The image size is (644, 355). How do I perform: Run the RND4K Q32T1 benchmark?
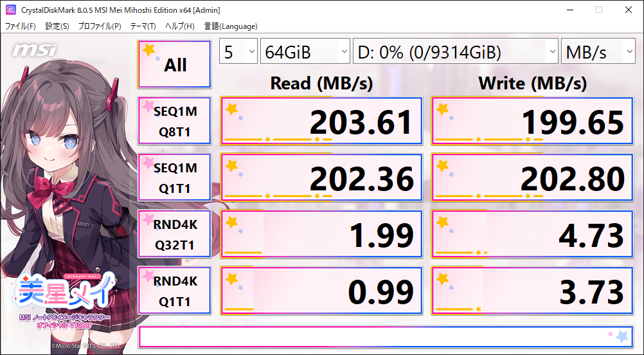[175, 234]
